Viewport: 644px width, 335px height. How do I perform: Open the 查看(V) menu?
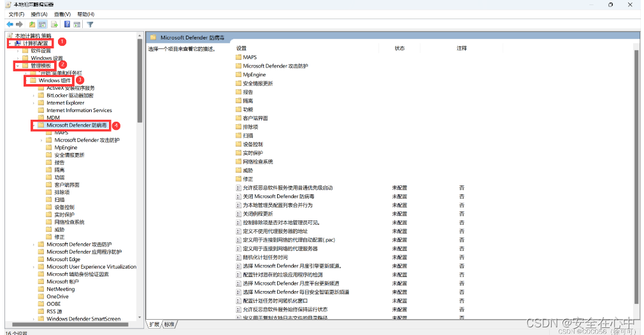tap(62, 15)
